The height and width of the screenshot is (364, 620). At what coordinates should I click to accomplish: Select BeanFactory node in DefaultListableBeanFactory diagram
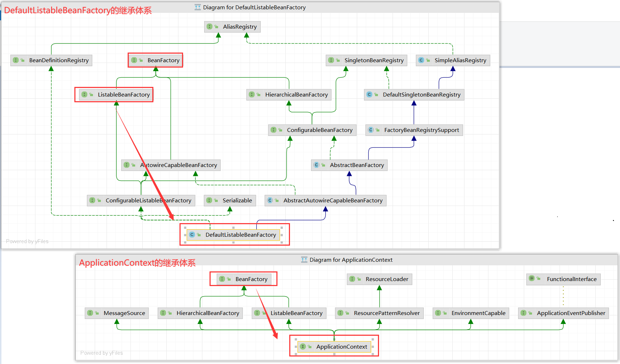[x=156, y=60]
